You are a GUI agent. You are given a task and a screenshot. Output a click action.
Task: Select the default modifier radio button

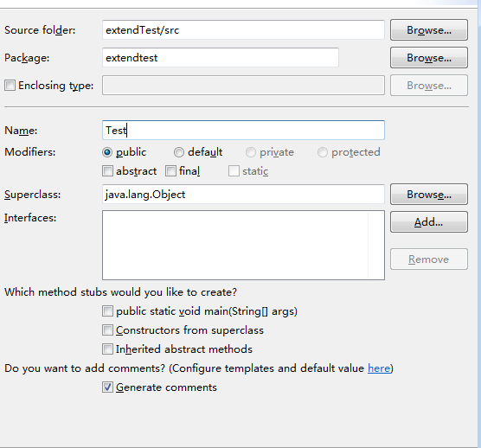(179, 152)
